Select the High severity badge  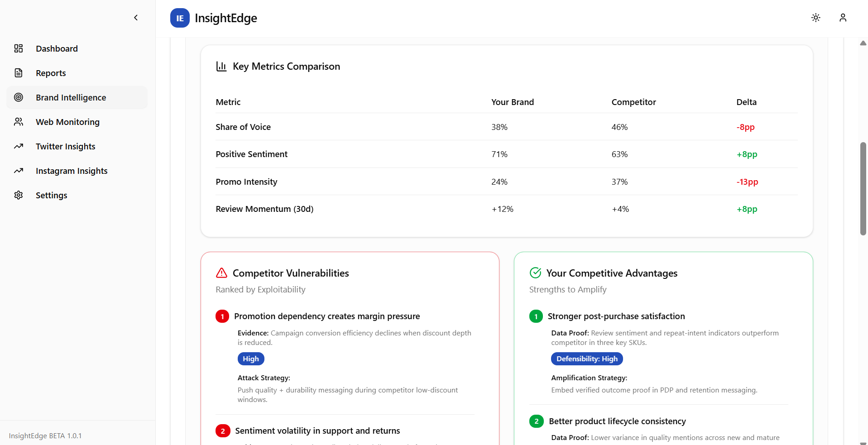coord(251,359)
